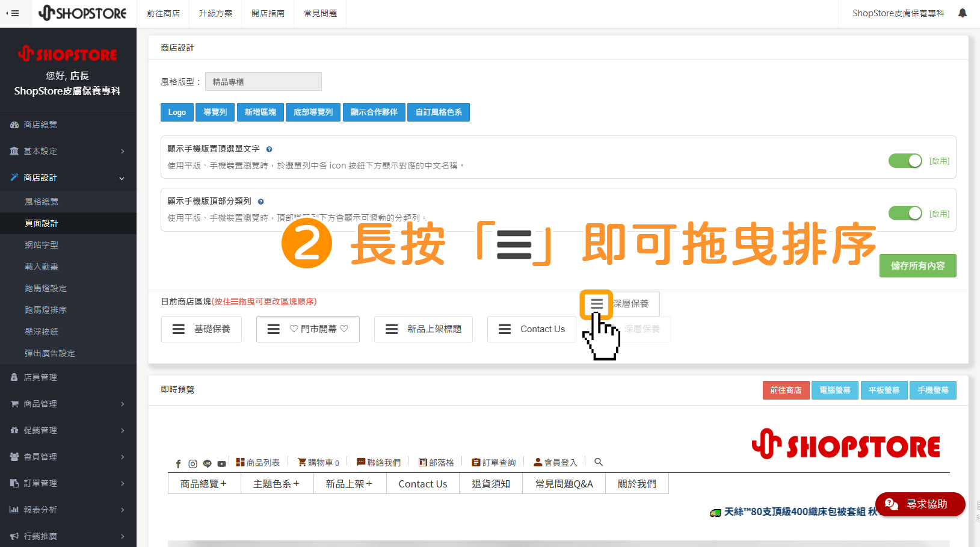Open 常見問題 in top menu
The width and height of the screenshot is (980, 547).
[320, 13]
